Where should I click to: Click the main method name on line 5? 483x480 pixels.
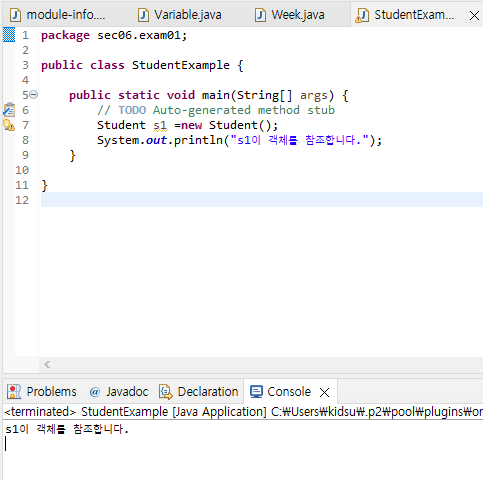point(216,95)
